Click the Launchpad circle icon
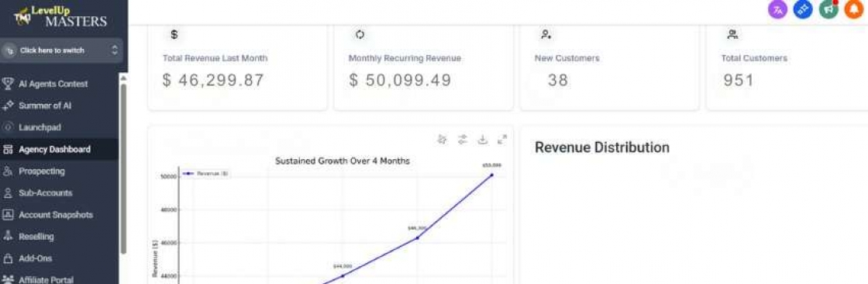Screen dimensions: 868x284 tap(8, 127)
